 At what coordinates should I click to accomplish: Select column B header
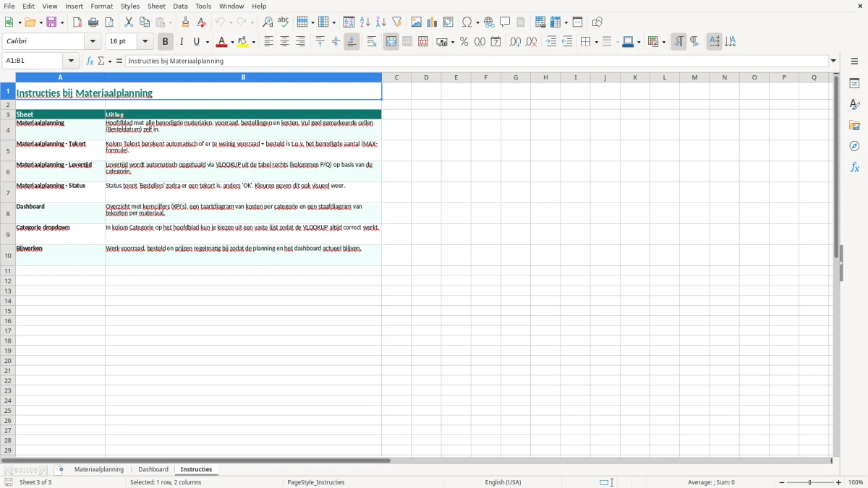[243, 77]
